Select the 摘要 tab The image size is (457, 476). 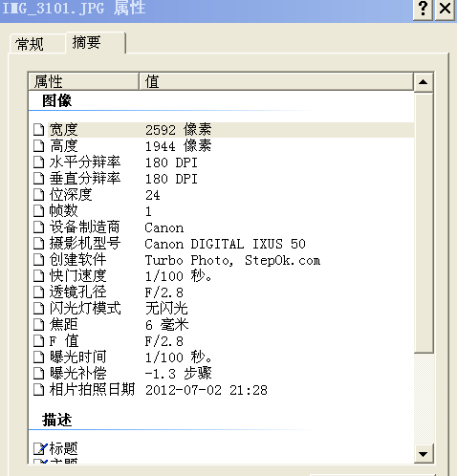(96, 42)
